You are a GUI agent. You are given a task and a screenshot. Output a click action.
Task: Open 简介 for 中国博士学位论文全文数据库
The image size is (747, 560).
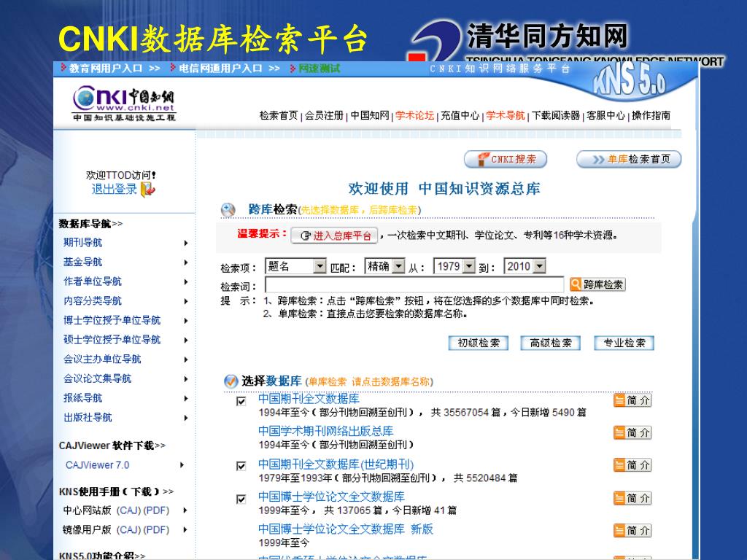click(632, 498)
